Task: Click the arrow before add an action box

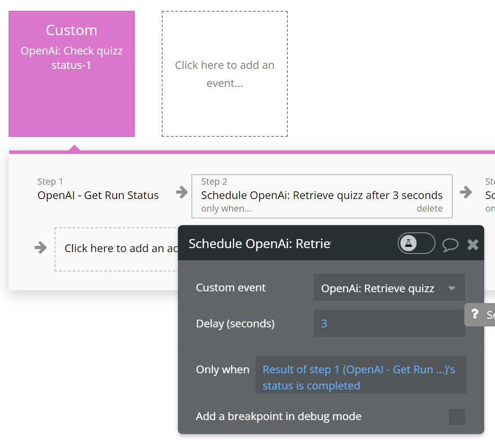Action: pos(41,248)
